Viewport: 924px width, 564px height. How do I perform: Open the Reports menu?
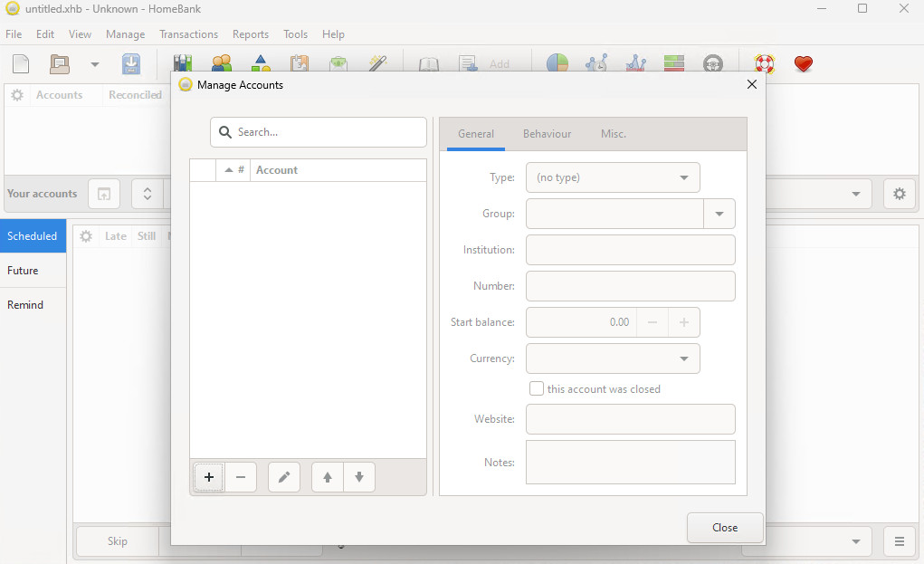pos(251,34)
